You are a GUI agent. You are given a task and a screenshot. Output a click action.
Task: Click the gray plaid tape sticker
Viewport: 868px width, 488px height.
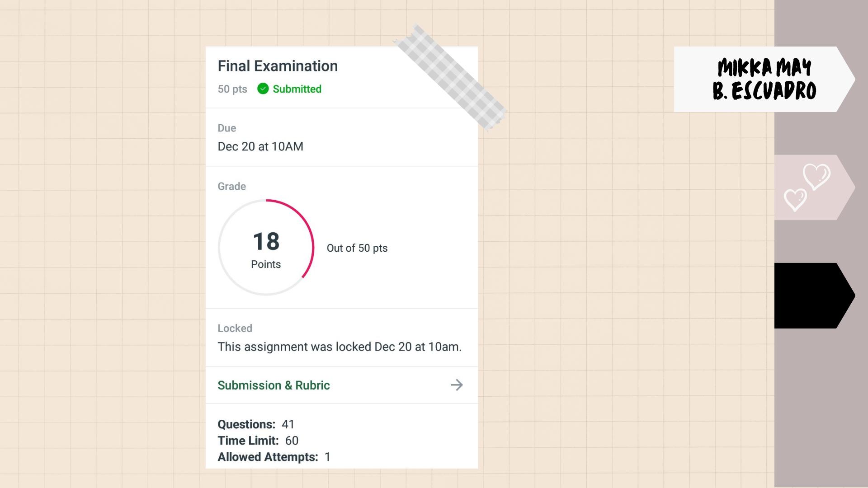[x=450, y=77]
